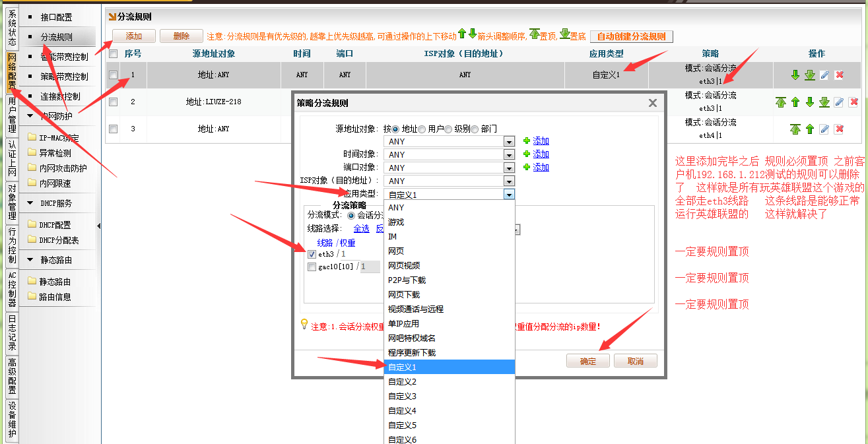The height and width of the screenshot is (444, 868).
Task: Open 智能带宽控制 in the sidebar
Action: point(63,57)
